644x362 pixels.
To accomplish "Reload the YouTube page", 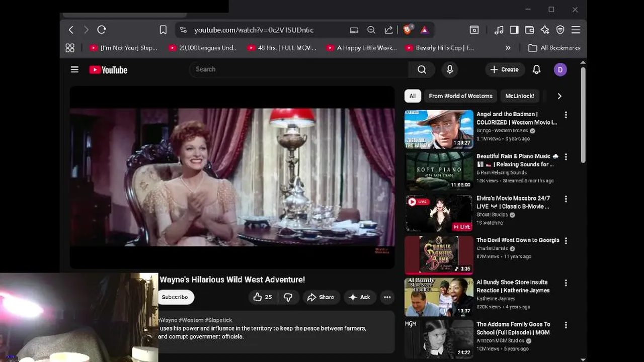I will tap(102, 30).
